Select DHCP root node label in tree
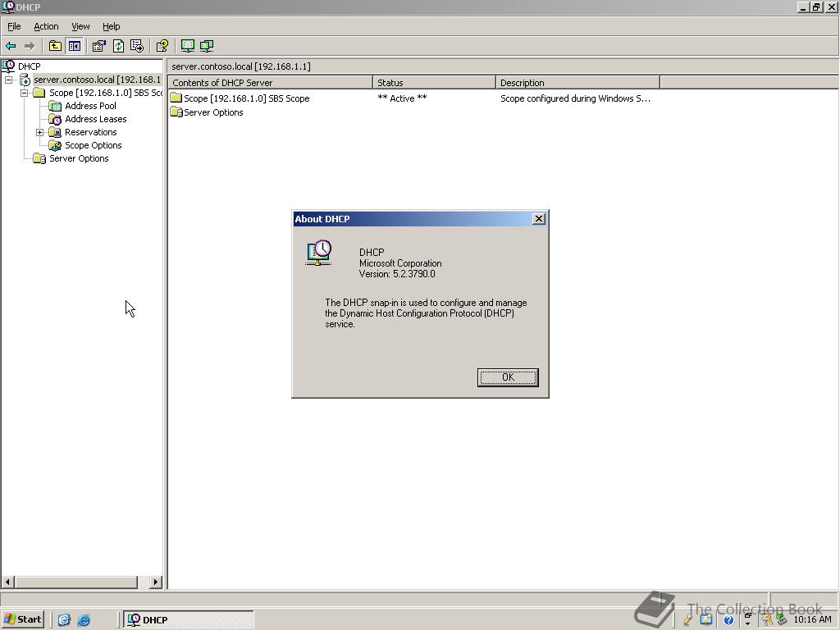This screenshot has width=840, height=630. (29, 66)
